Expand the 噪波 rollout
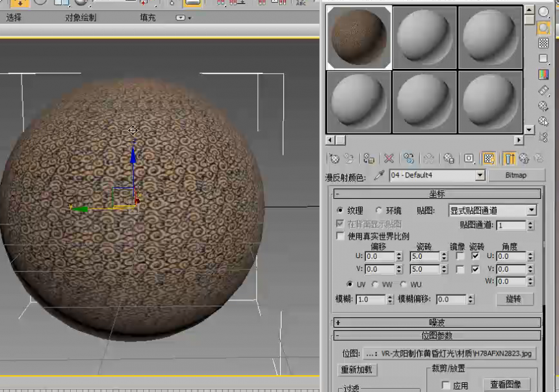Viewport: 559px width, 392px height. [437, 322]
